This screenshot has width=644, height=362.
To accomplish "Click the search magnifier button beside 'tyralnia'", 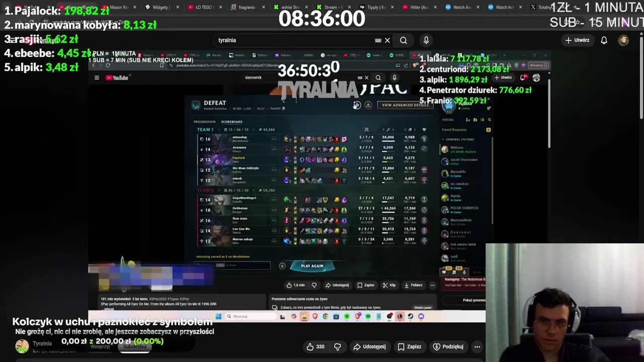I will [x=404, y=40].
